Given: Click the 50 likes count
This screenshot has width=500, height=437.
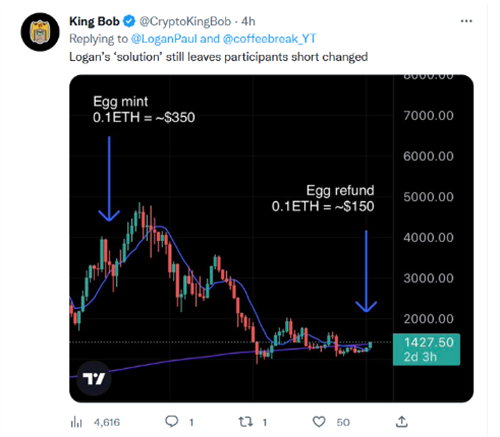Looking at the screenshot, I should point(343,422).
